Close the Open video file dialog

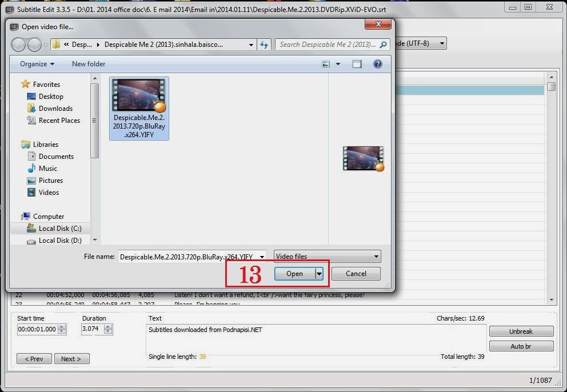378,24
